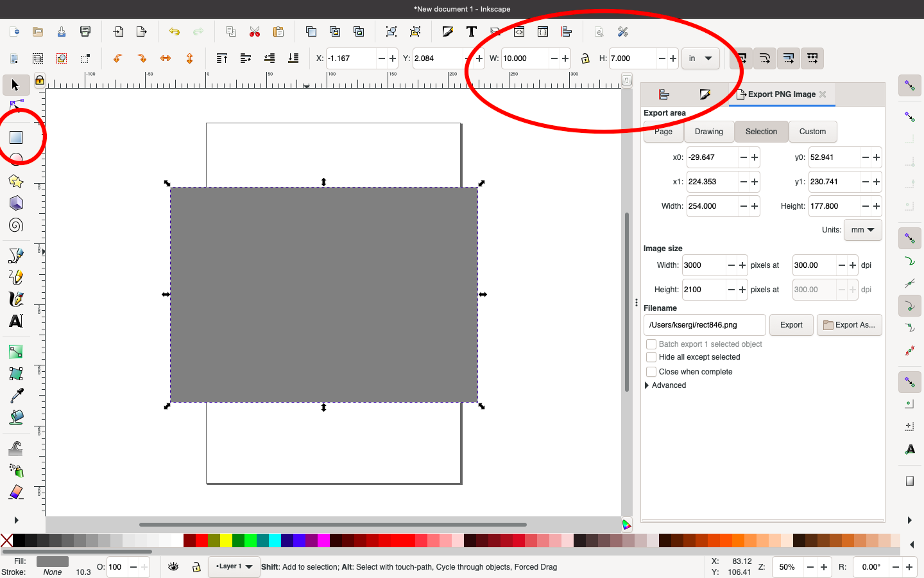Enable Batch export 1 selected object

[x=651, y=344]
